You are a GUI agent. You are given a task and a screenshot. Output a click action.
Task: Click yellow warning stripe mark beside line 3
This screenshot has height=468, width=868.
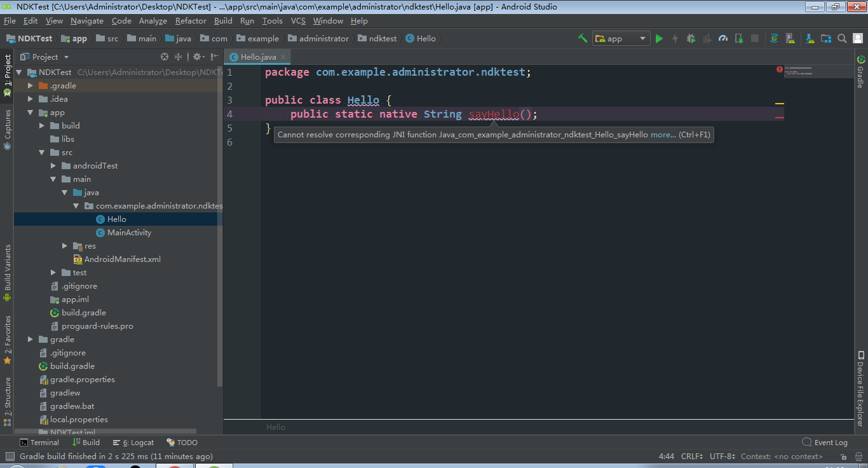780,103
